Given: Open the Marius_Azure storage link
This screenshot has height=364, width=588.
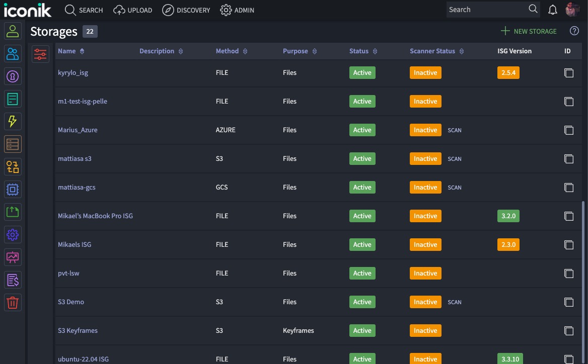Looking at the screenshot, I should point(78,130).
